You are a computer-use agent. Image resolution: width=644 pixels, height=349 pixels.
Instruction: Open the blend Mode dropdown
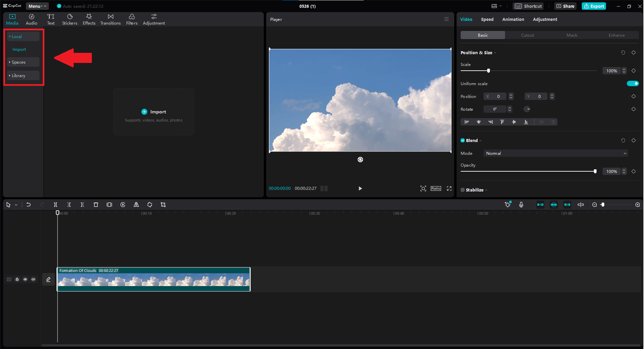tap(556, 153)
